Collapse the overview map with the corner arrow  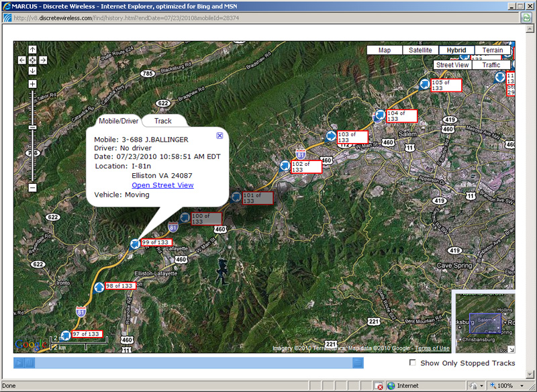point(511,350)
